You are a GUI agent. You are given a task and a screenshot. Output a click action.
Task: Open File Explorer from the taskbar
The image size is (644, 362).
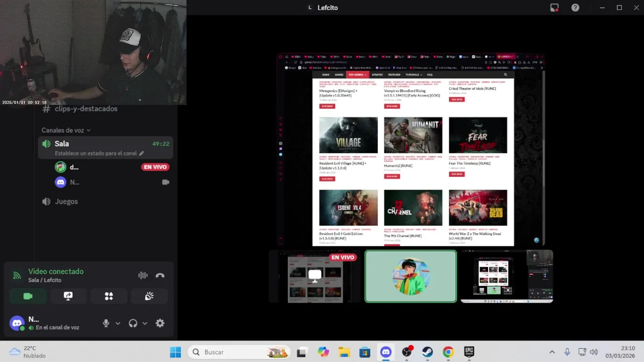344,352
